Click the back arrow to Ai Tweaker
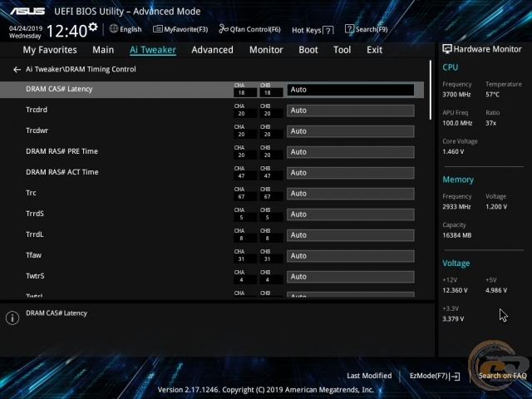This screenshot has width=532, height=399. [x=17, y=70]
